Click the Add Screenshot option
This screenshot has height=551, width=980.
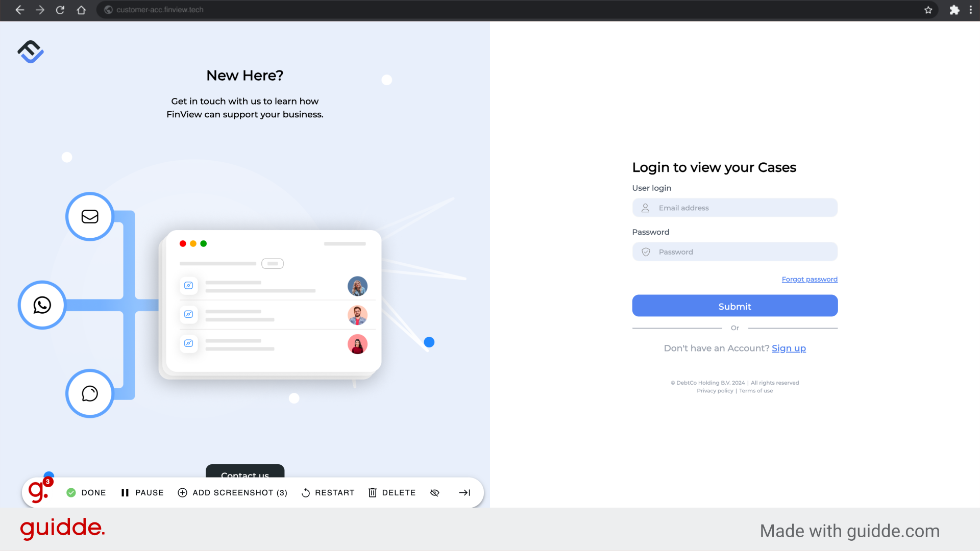click(x=233, y=492)
